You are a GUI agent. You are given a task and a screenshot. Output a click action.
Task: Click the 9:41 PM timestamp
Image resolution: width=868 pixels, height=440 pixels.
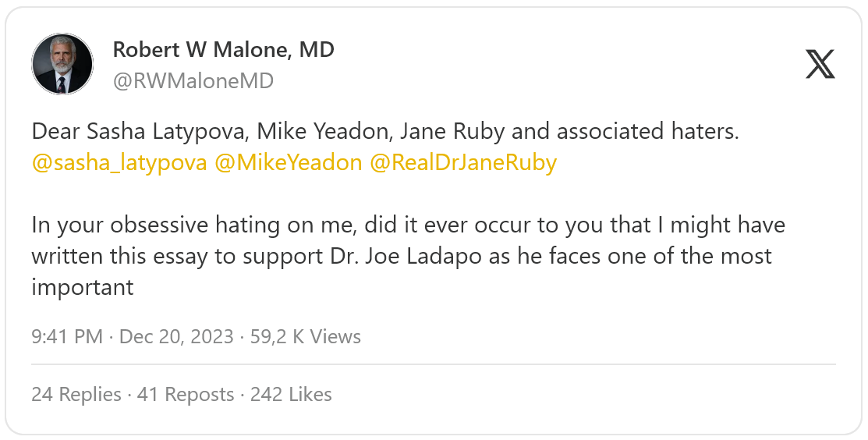[x=67, y=337]
